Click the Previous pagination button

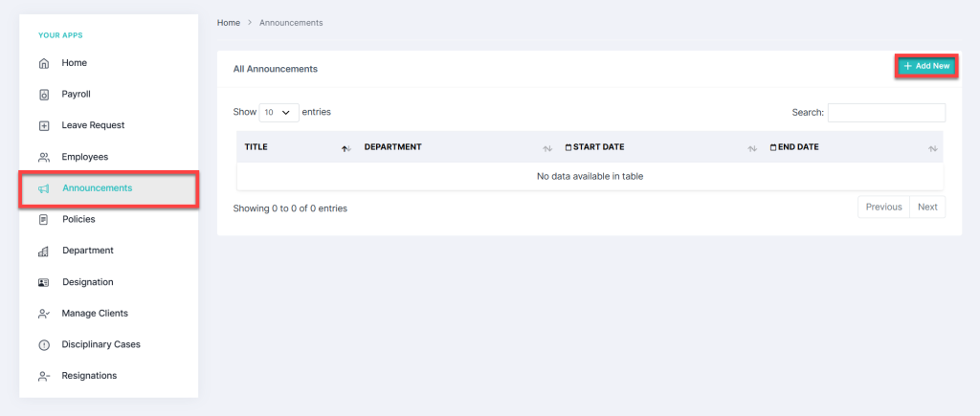tap(883, 207)
